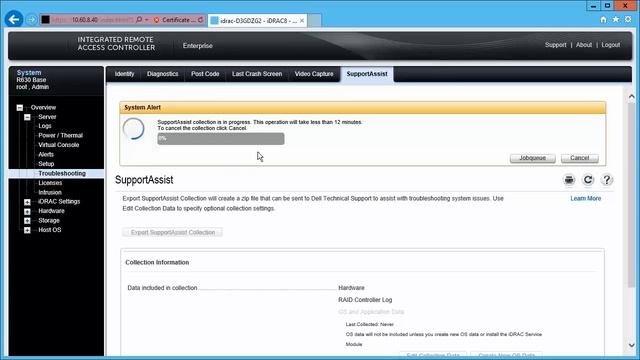Open Intrusion in the navigation tree

click(x=50, y=193)
